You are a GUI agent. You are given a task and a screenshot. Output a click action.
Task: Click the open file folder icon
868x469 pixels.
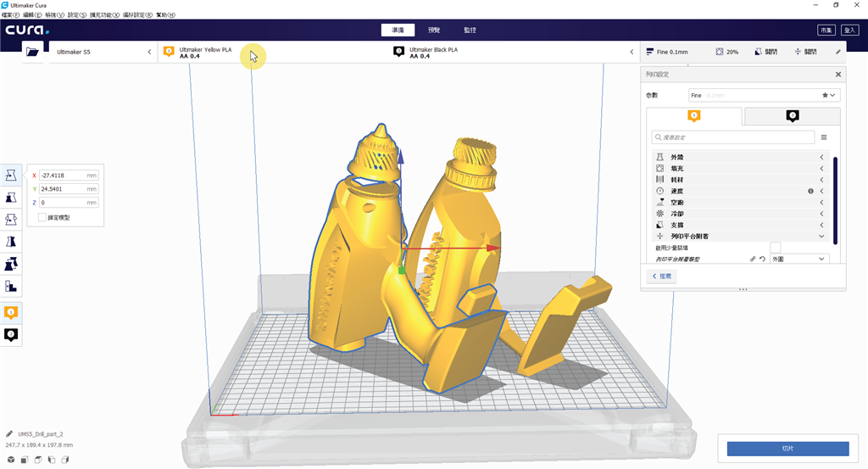click(x=33, y=52)
